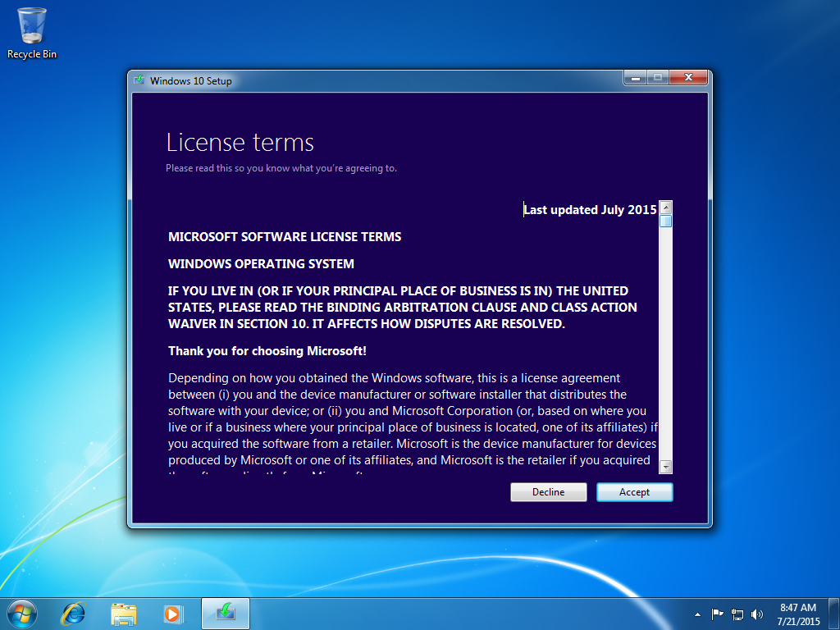
Task: Open Windows Explorer from the taskbar
Action: click(x=124, y=614)
